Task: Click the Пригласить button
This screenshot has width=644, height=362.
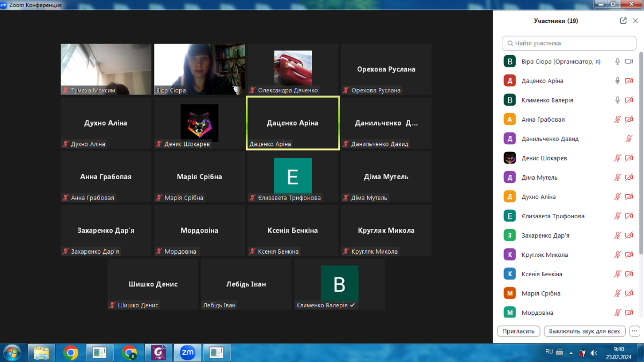Action: [x=518, y=331]
